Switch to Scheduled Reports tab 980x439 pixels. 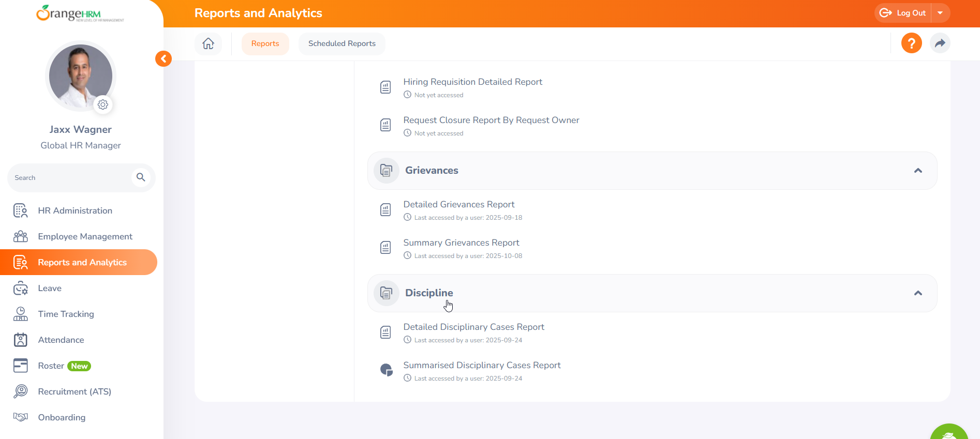341,43
